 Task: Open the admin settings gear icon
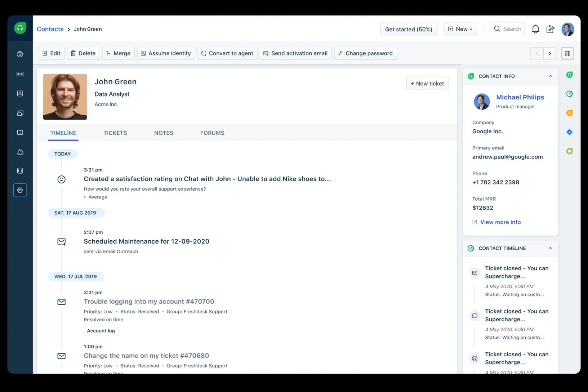(20, 190)
